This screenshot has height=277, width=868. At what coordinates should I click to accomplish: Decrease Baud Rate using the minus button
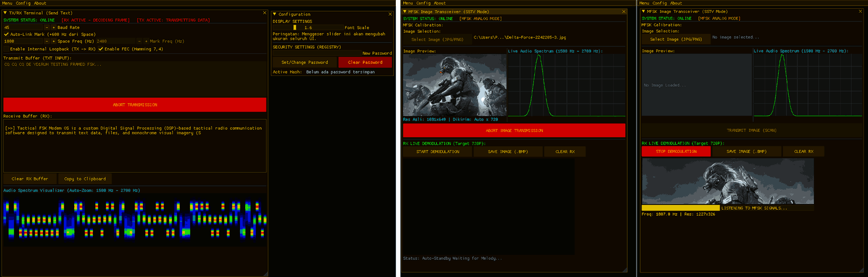coord(47,27)
